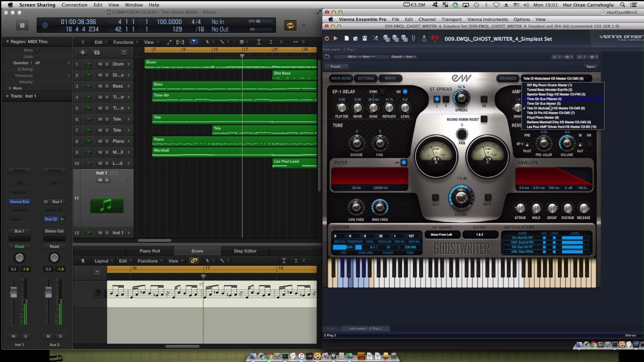This screenshot has width=644, height=362.
Task: Select the Les Paul Lead region
Action: click(x=294, y=163)
